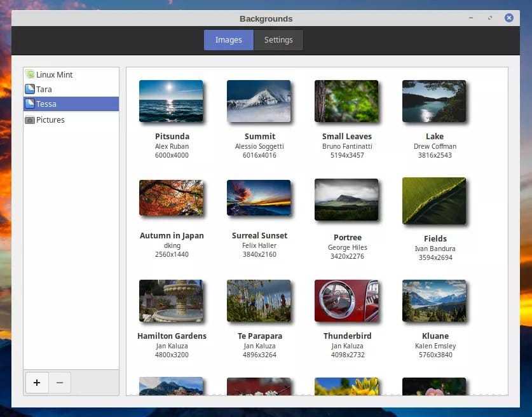Select the Thunderbird car wallpaper
Image resolution: width=532 pixels, height=417 pixels.
click(x=346, y=300)
